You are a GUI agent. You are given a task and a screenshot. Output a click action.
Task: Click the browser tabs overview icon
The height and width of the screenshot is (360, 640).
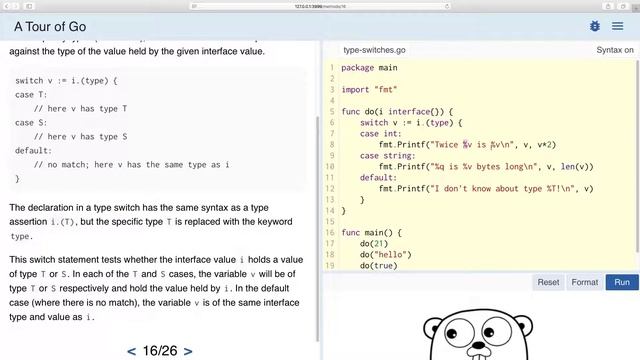(623, 6)
